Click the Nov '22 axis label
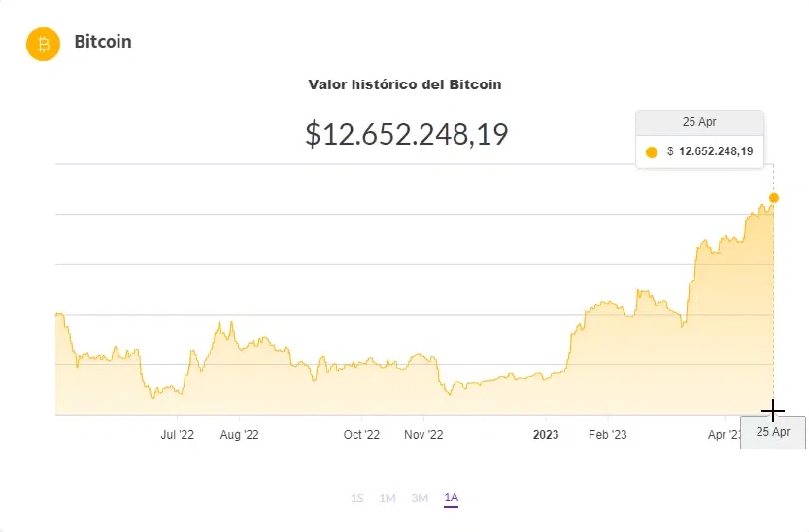The width and height of the screenshot is (809, 532). click(423, 435)
